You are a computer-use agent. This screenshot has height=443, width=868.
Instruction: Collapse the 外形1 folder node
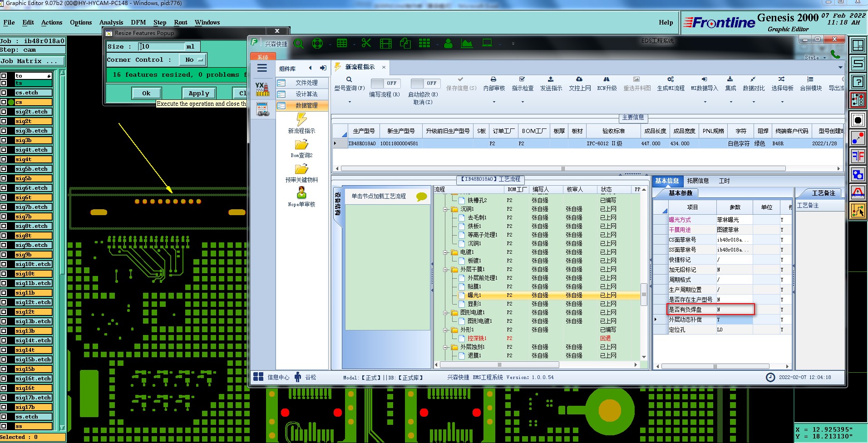point(446,330)
